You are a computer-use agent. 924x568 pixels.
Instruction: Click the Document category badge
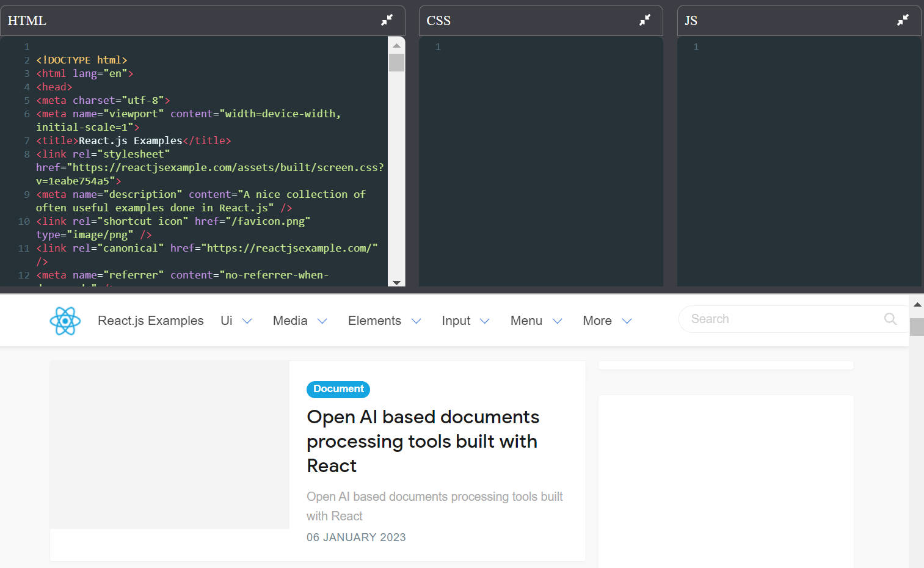click(338, 389)
